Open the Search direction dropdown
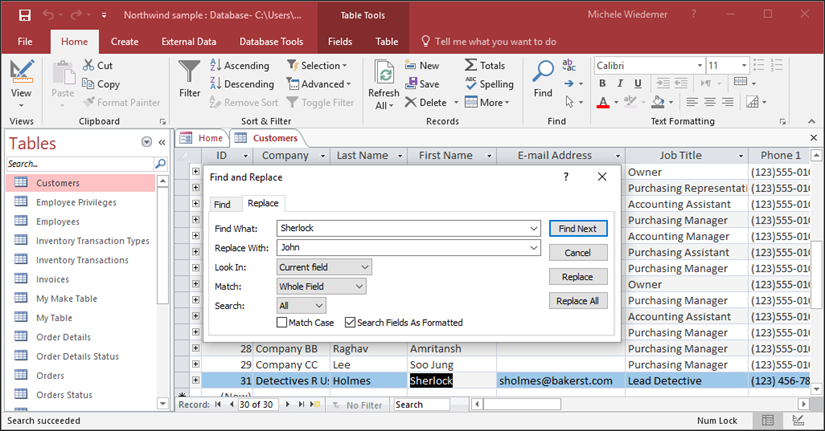825x431 pixels. [x=319, y=305]
